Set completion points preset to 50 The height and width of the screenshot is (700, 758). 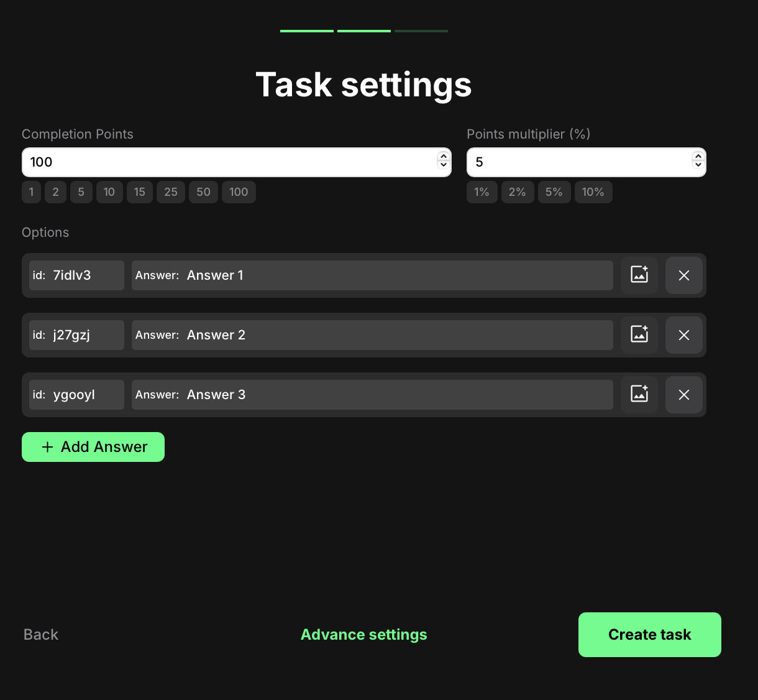coord(203,192)
